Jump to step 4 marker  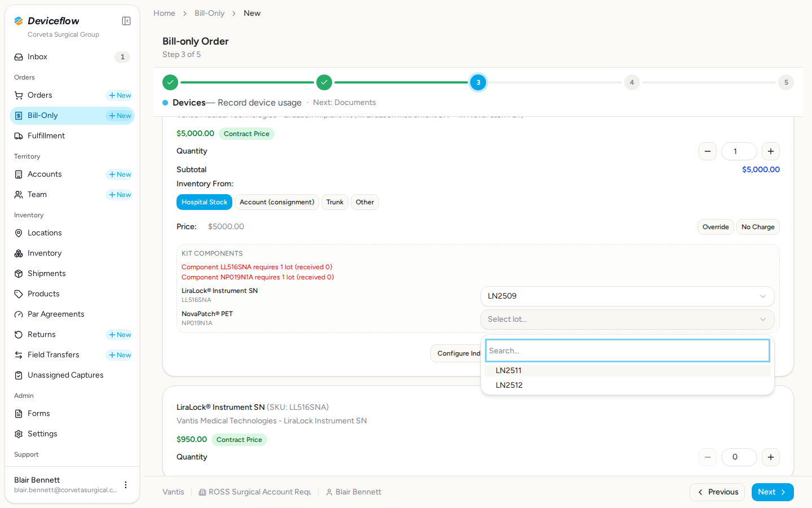point(632,82)
